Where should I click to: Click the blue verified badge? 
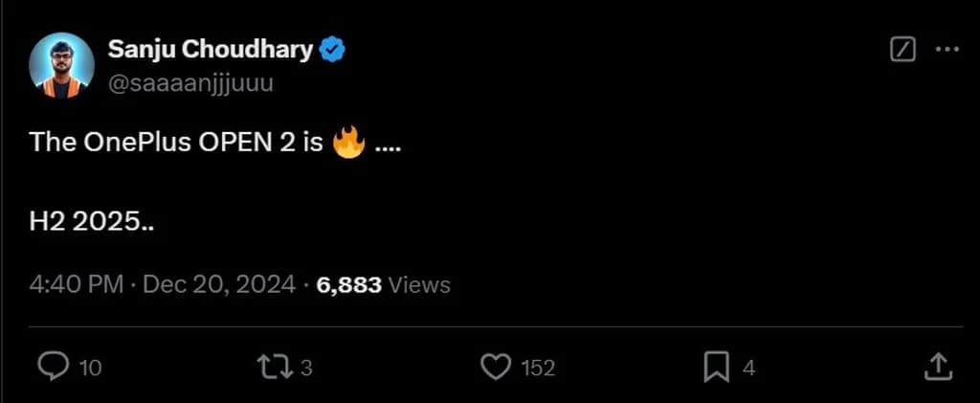click(x=332, y=51)
